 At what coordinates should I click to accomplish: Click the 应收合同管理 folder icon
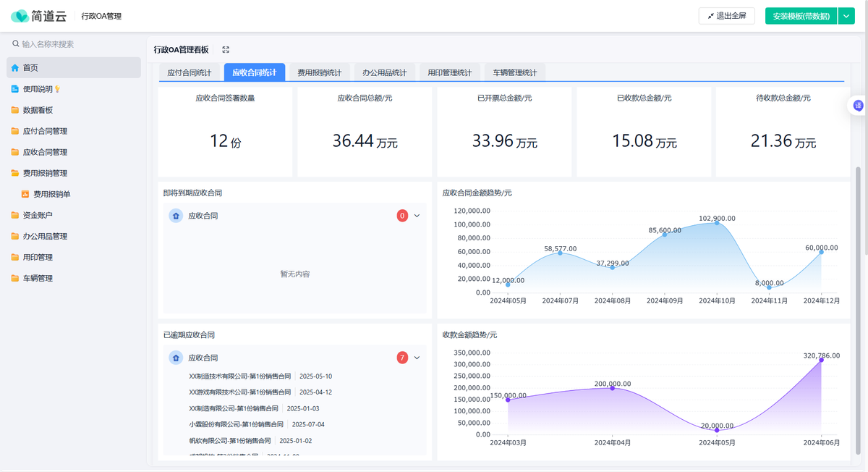[x=14, y=152]
